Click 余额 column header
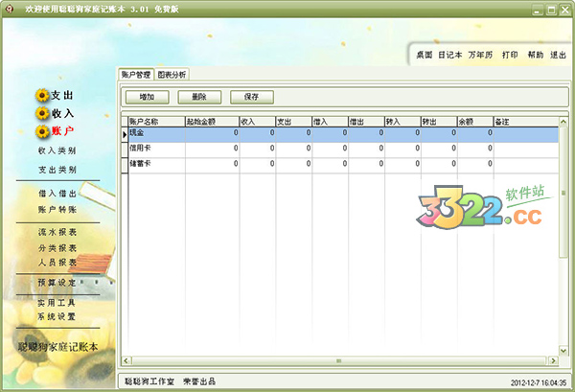 pos(475,122)
